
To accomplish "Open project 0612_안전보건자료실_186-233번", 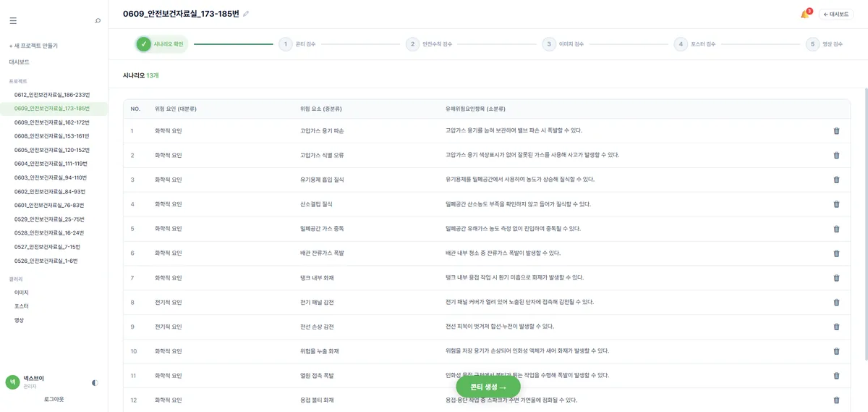I will (54, 95).
